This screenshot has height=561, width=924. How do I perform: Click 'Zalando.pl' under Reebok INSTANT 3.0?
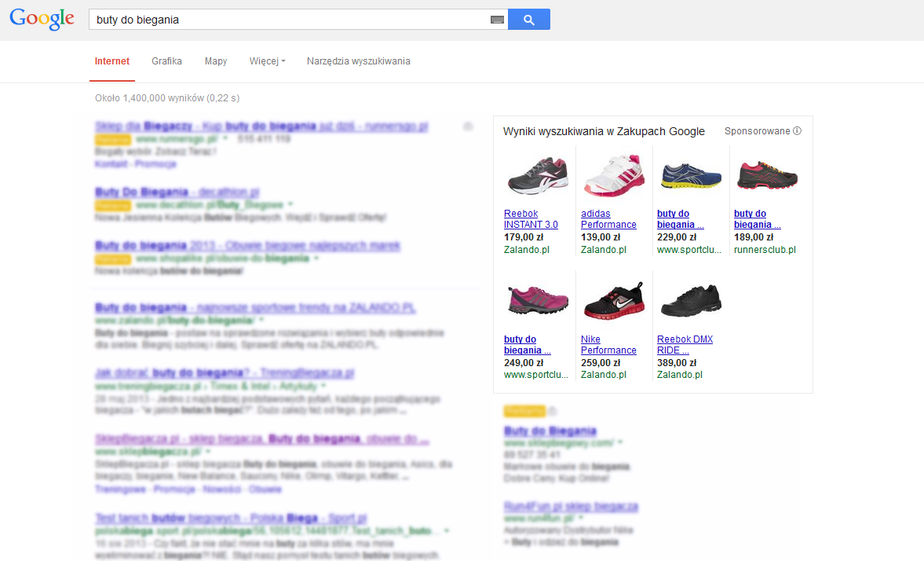[526, 250]
